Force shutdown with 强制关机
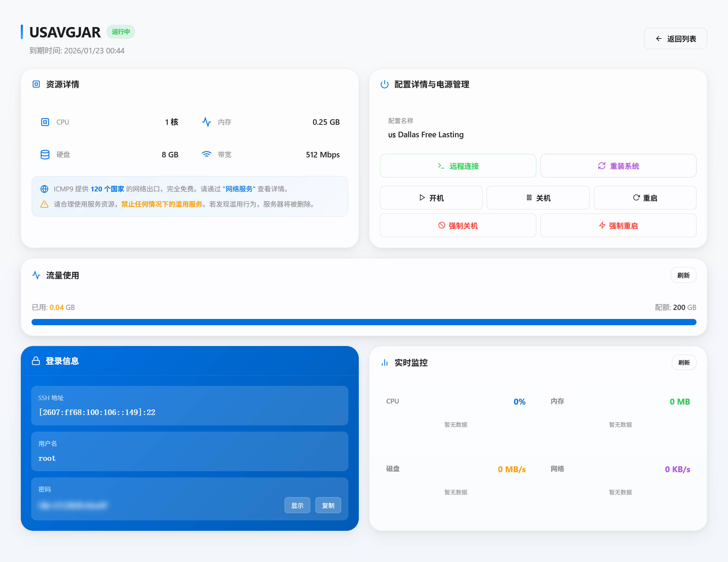Viewport: 728px width, 562px height. coord(458,226)
